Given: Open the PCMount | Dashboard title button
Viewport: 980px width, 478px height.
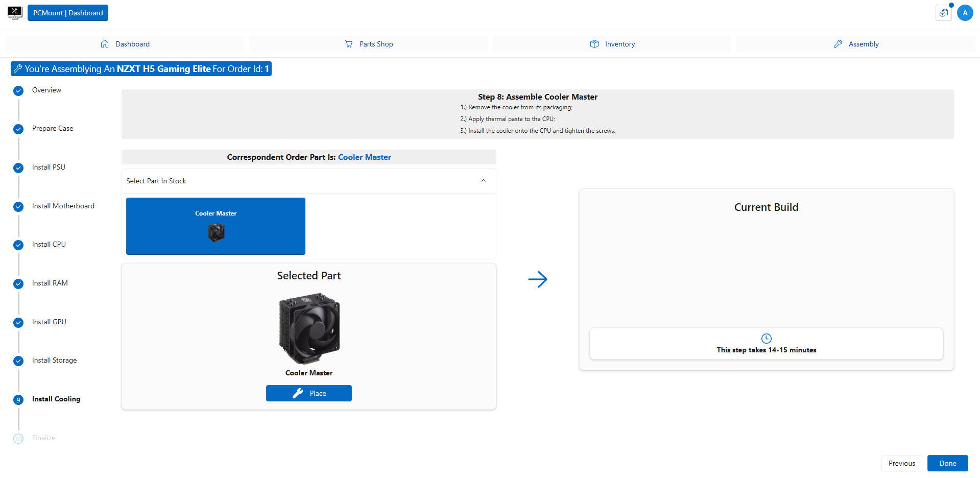Looking at the screenshot, I should [68, 13].
